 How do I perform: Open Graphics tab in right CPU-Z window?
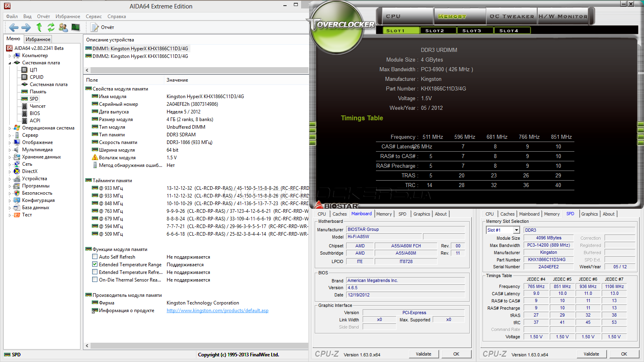pyautogui.click(x=589, y=214)
